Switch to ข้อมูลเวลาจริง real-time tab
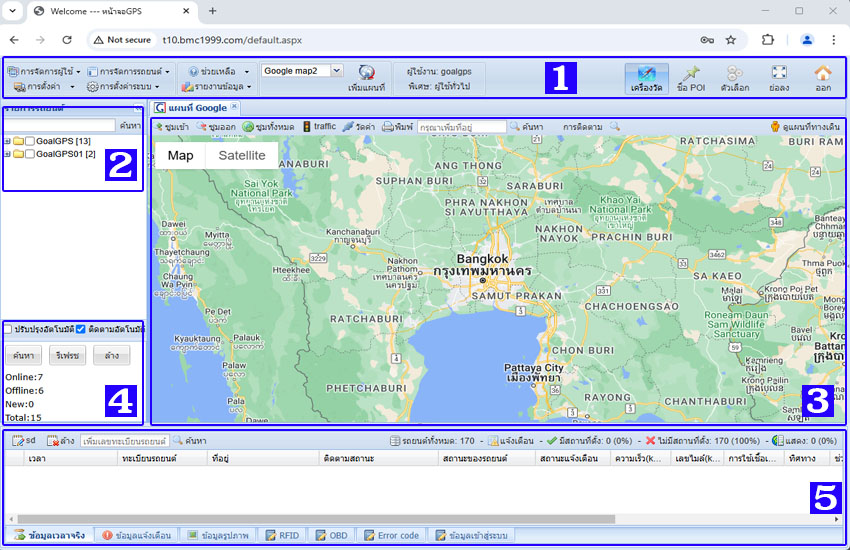Image resolution: width=850 pixels, height=550 pixels. click(50, 535)
